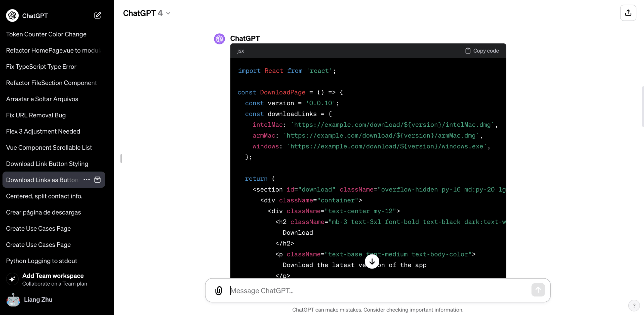644x315 pixels.
Task: Click Copy code button
Action: point(482,51)
